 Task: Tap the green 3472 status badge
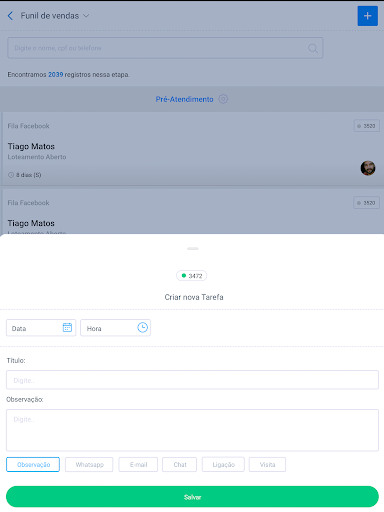coord(192,276)
